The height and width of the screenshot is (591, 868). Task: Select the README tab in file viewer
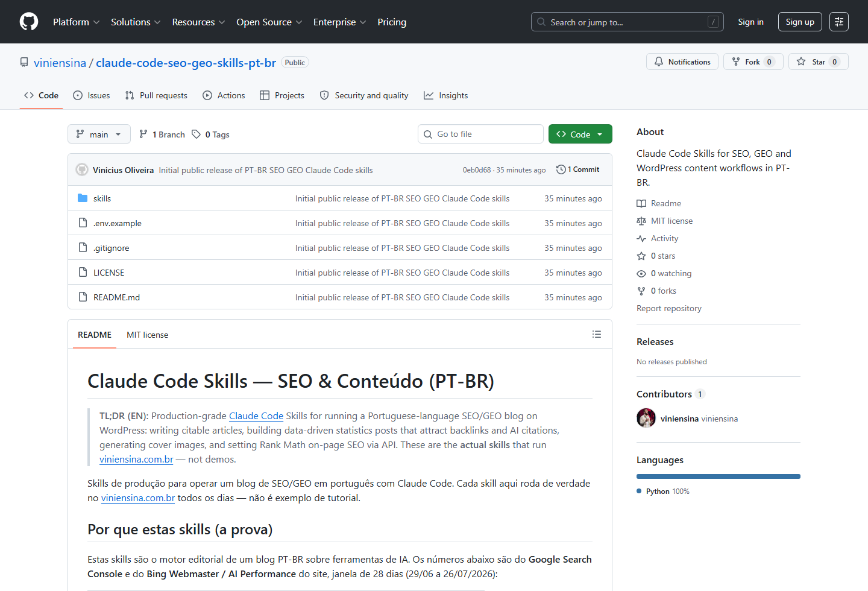[95, 335]
